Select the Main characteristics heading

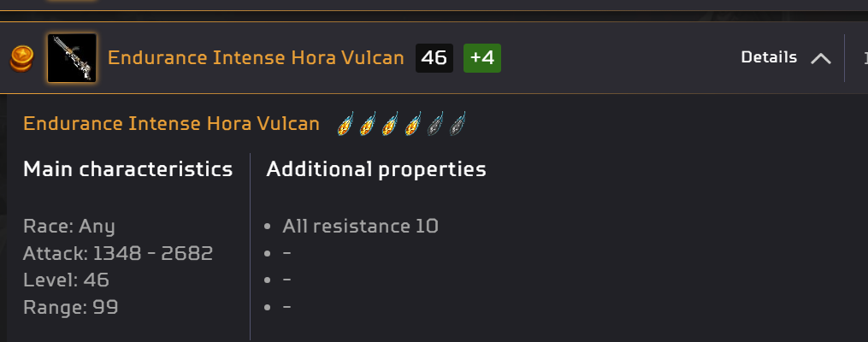coord(127,169)
